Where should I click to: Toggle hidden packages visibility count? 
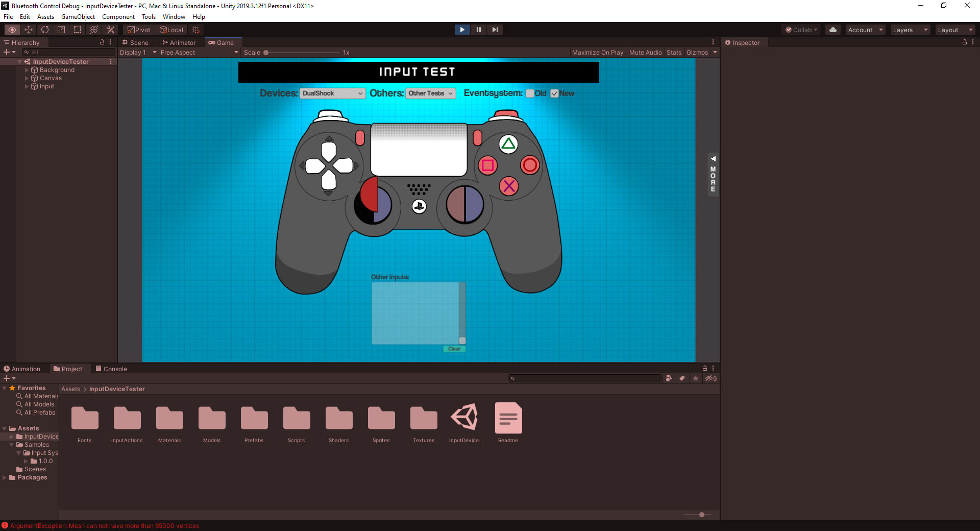(x=711, y=378)
